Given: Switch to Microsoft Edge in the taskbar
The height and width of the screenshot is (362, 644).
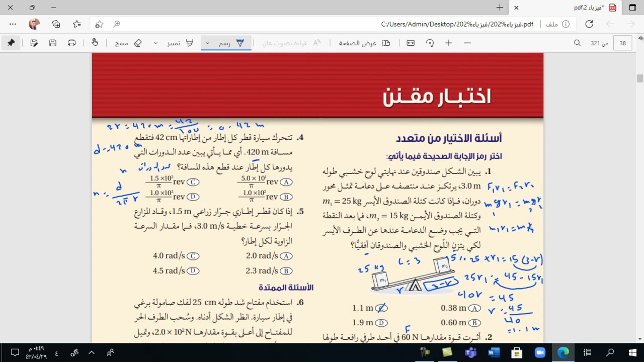Looking at the screenshot, I should pos(563,352).
